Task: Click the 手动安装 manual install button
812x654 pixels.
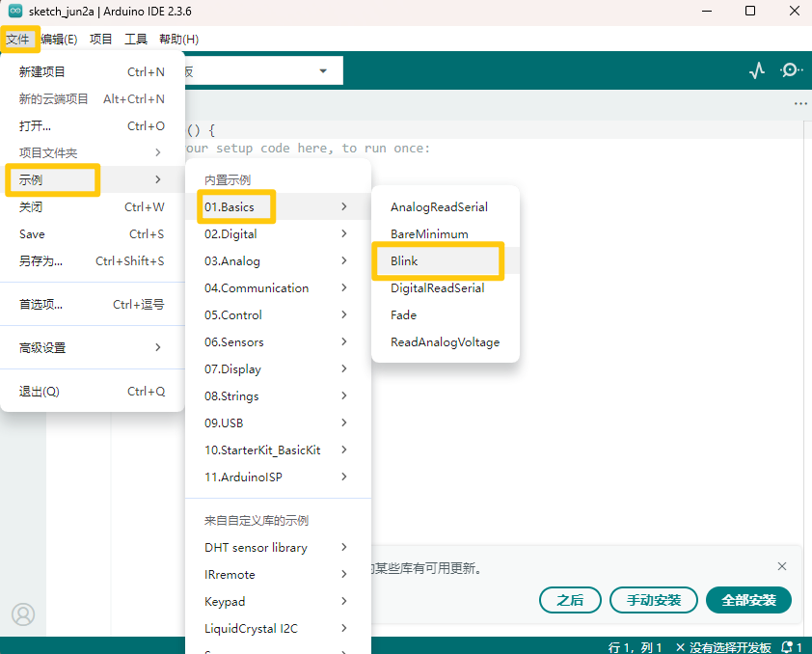Action: tap(654, 600)
